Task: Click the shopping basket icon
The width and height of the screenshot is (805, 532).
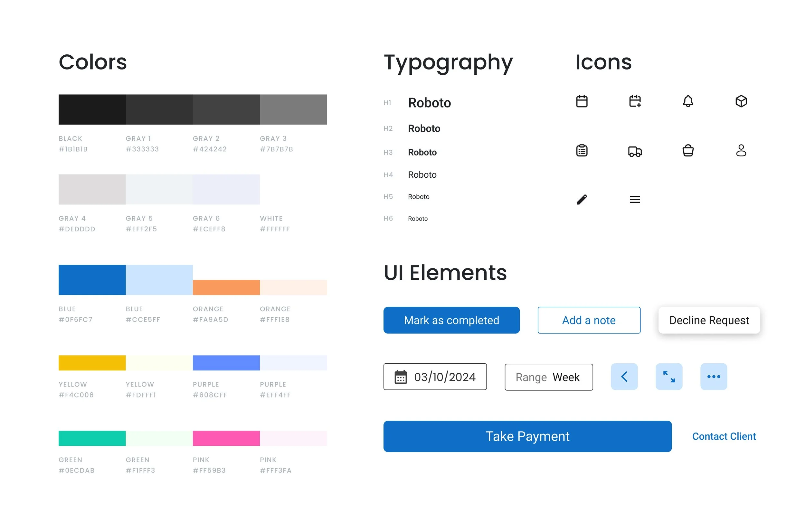Action: [x=688, y=150]
